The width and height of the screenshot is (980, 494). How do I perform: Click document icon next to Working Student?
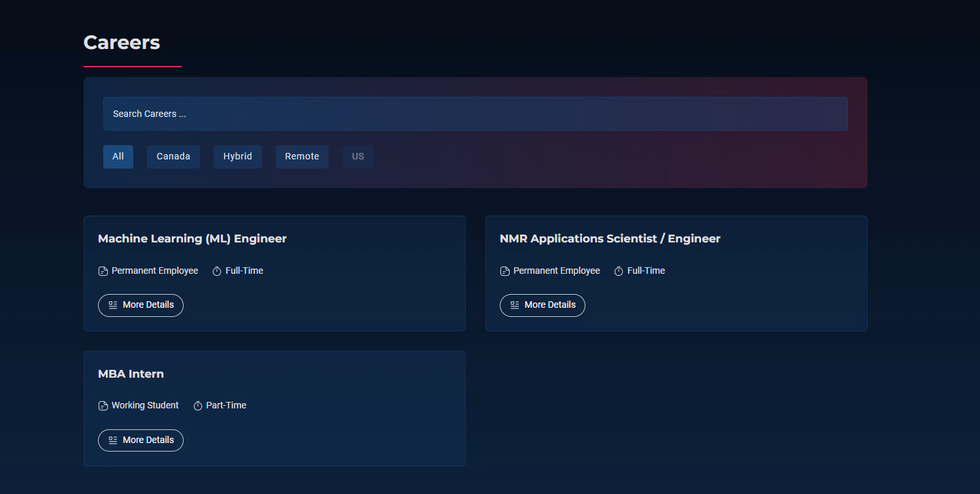tap(103, 406)
